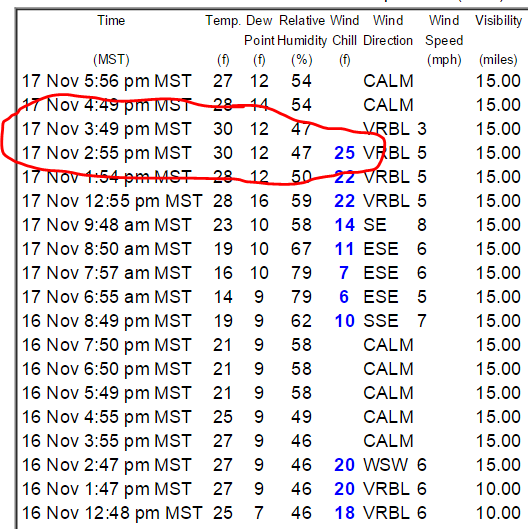This screenshot has width=528, height=529.
Task: Select wind speed 3 in the 3:49 pm row
Action: pyautogui.click(x=422, y=129)
